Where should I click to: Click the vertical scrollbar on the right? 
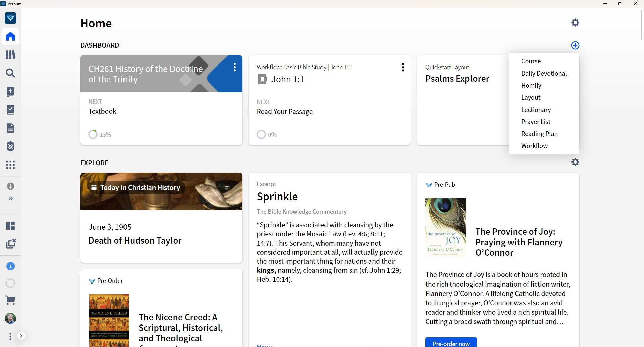point(641,25)
